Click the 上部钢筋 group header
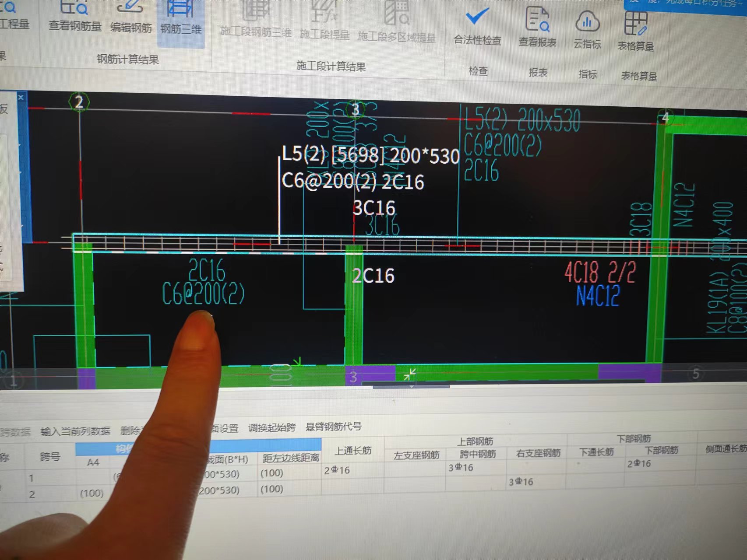Viewport: 747px width, 560px height. (475, 441)
